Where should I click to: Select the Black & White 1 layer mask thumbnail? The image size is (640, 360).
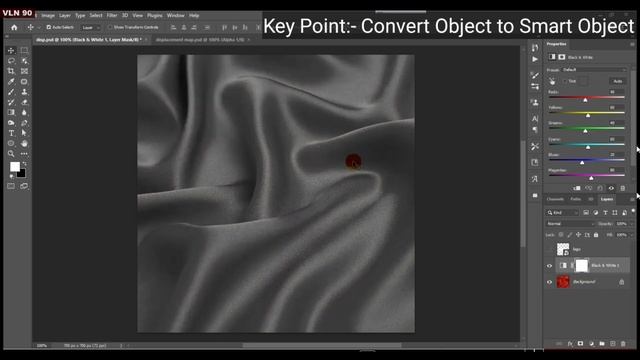coord(582,266)
